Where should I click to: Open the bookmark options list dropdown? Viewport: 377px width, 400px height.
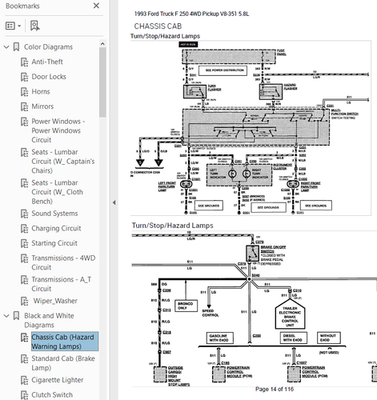[x=13, y=26]
